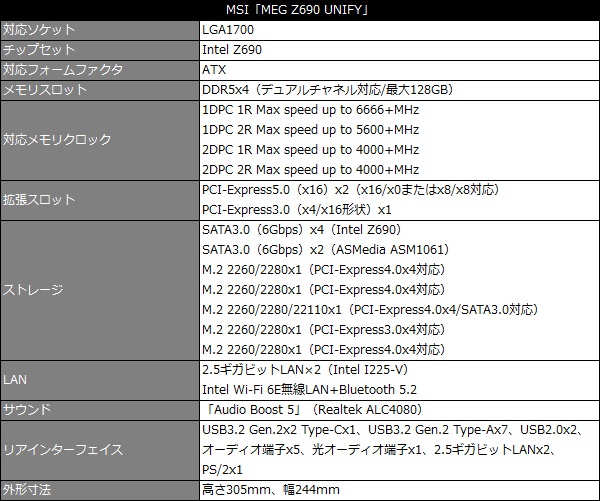Viewport: 600px width, 501px height.
Task: Click the Intel Wi-Fi 6E Bluetooth 5.2 line
Action: (x=309, y=390)
